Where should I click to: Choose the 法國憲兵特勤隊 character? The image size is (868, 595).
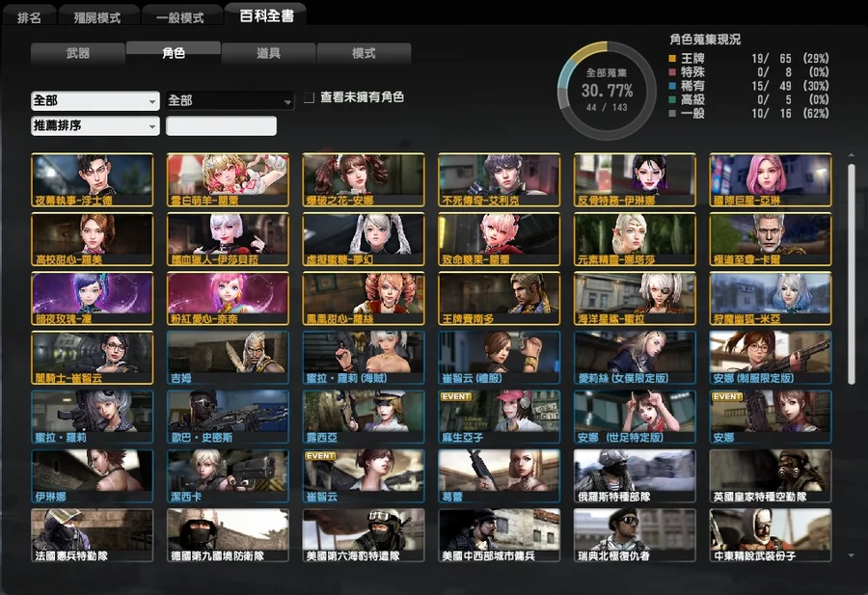point(92,535)
